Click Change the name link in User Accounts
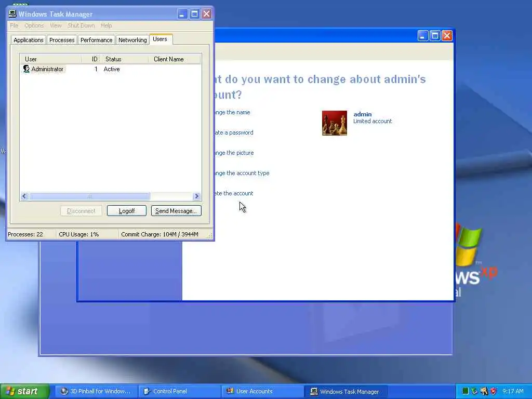 point(232,112)
